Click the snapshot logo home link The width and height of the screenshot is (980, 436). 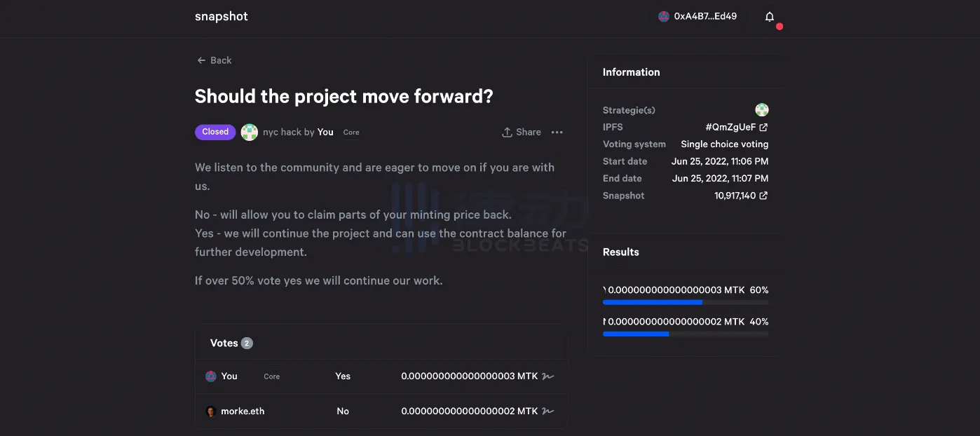pos(222,17)
